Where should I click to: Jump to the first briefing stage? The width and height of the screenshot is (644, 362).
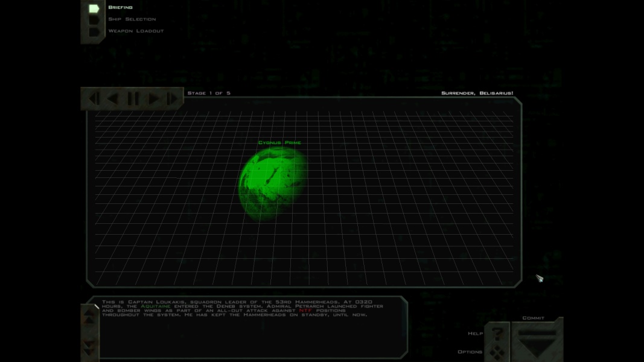[94, 98]
